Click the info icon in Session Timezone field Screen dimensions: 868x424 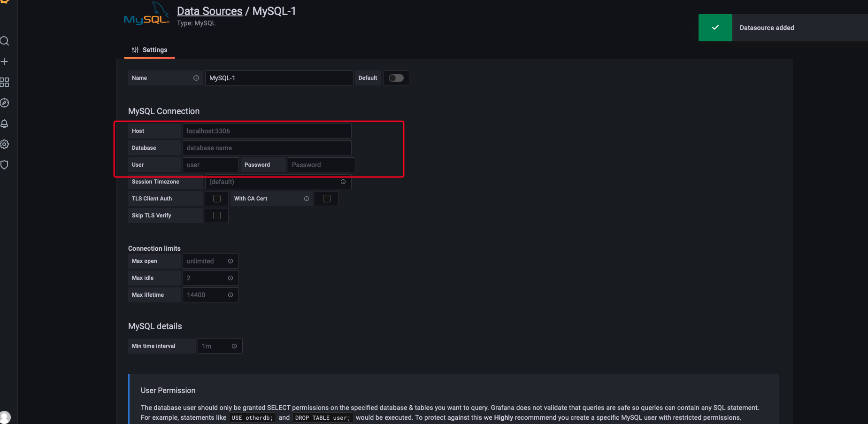[343, 182]
